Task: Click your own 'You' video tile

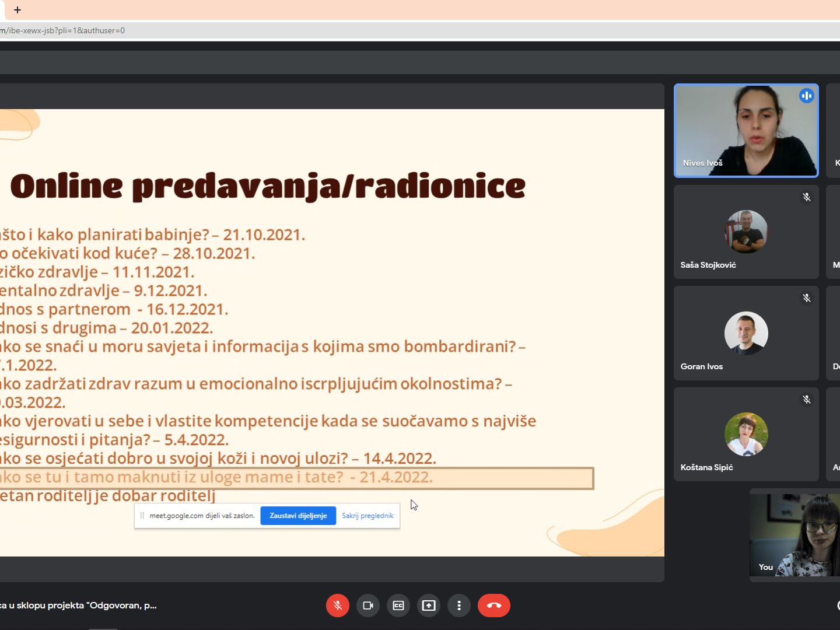Action: pos(794,535)
